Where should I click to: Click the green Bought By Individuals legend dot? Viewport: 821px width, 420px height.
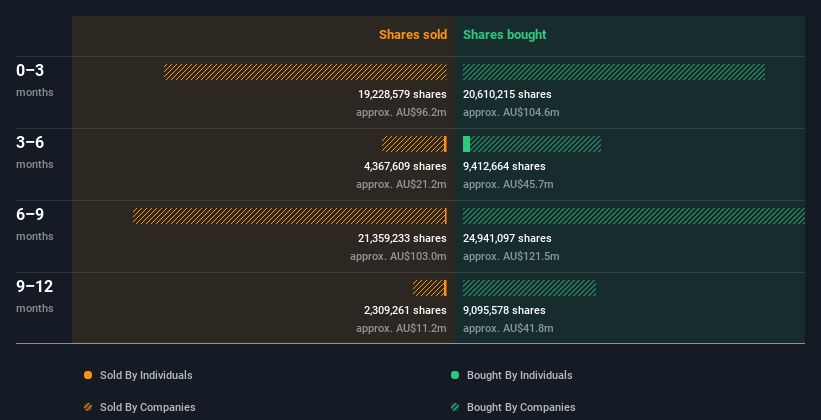(x=455, y=375)
